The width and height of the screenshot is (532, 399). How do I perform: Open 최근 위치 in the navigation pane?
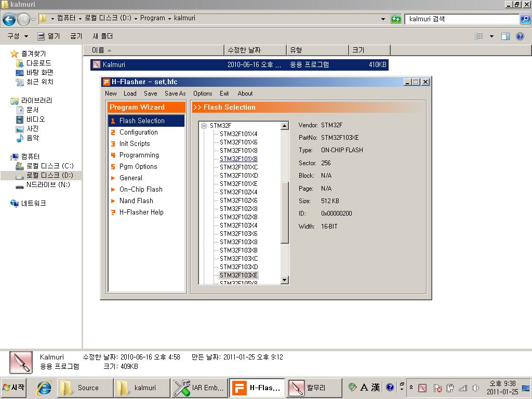click(39, 82)
